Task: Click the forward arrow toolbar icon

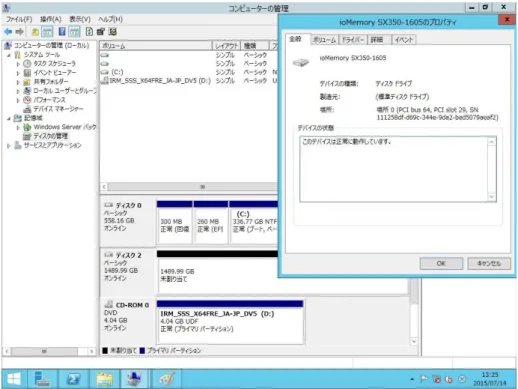Action: pos(20,32)
